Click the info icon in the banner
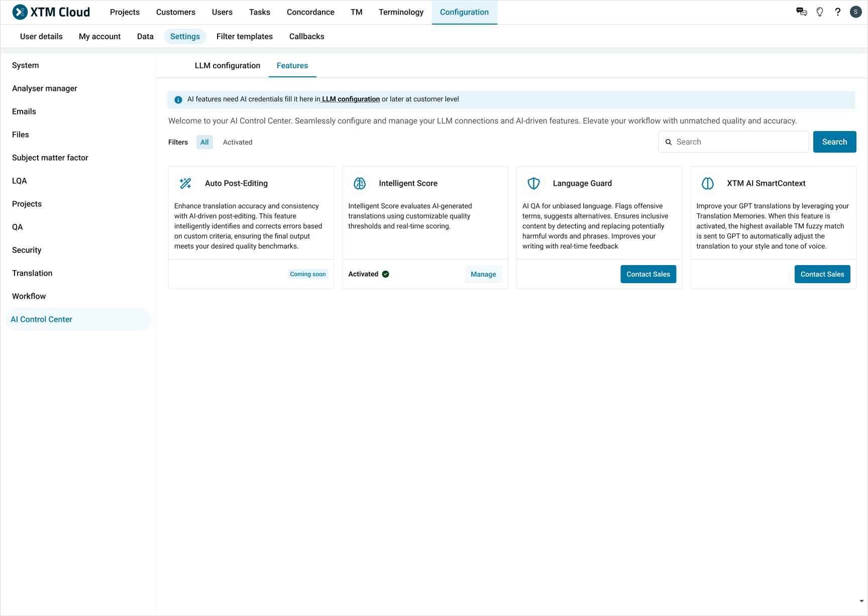The image size is (868, 616). click(178, 99)
